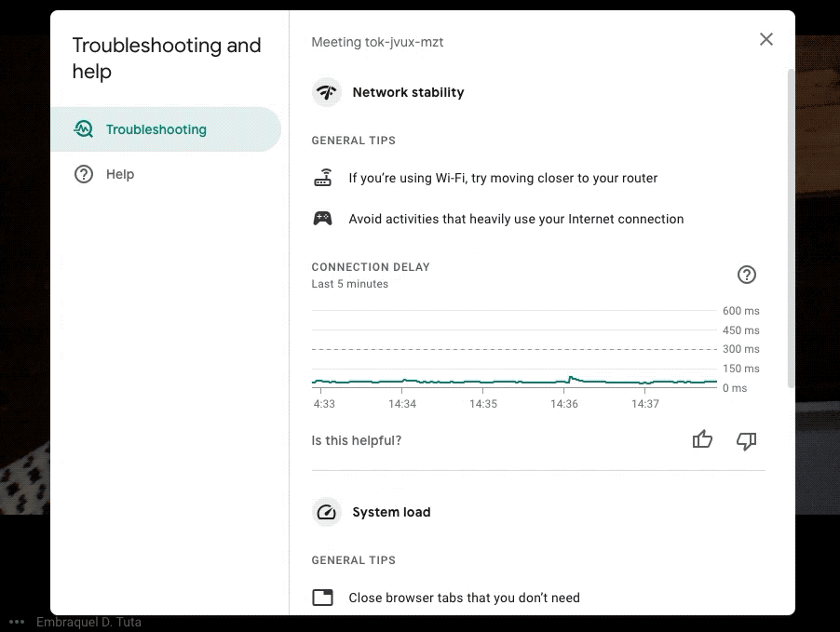Click the Network stability Wi-Fi icon
Image resolution: width=840 pixels, height=632 pixels.
tap(326, 92)
